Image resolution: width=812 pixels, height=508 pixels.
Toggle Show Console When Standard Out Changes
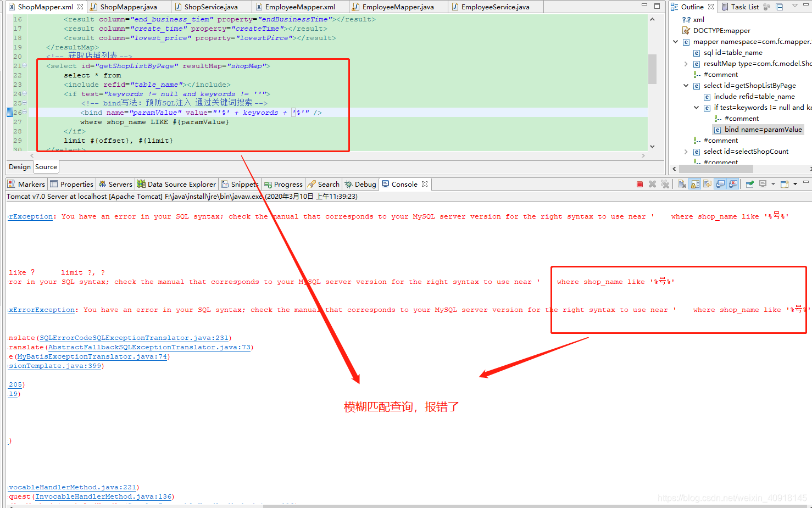point(720,183)
